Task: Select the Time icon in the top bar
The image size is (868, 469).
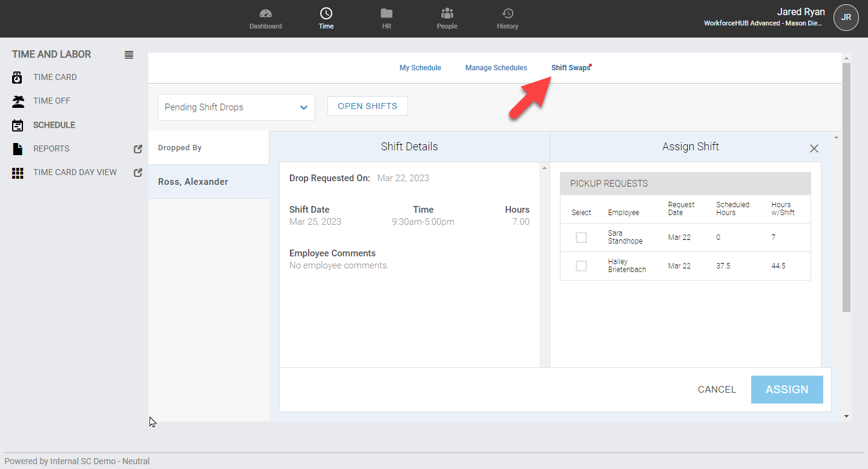Action: point(326,17)
